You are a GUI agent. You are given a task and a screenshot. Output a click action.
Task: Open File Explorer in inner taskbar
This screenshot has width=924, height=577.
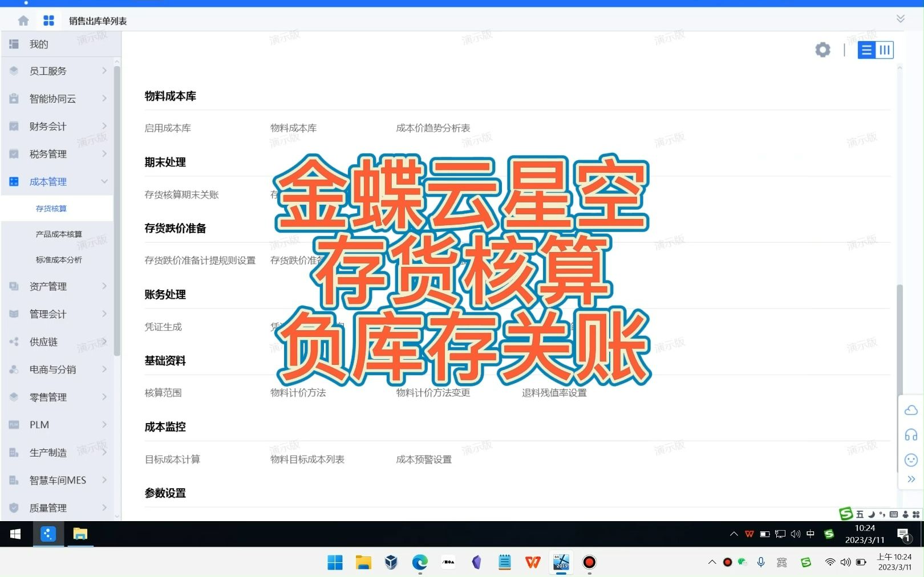pyautogui.click(x=80, y=534)
